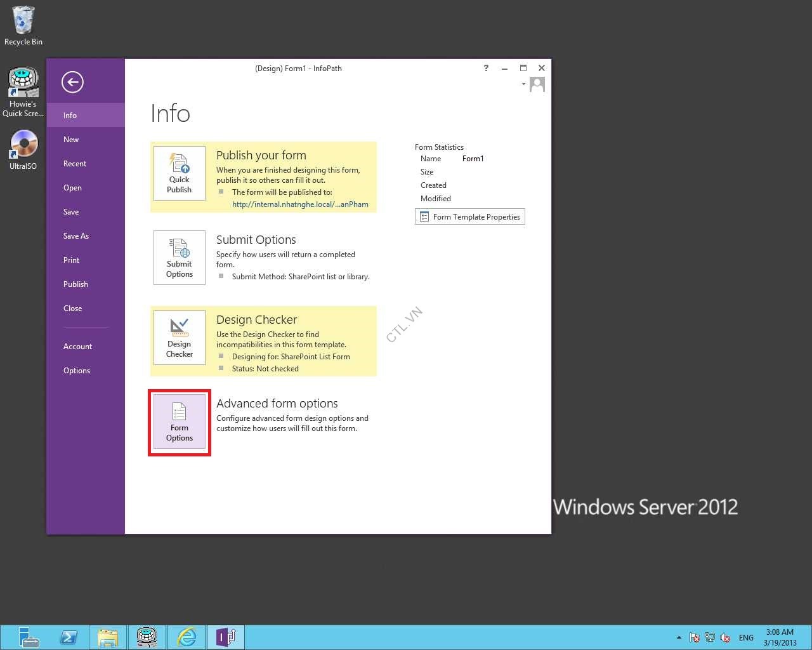812x650 pixels.
Task: Run the Design Checker button
Action: pyautogui.click(x=180, y=338)
